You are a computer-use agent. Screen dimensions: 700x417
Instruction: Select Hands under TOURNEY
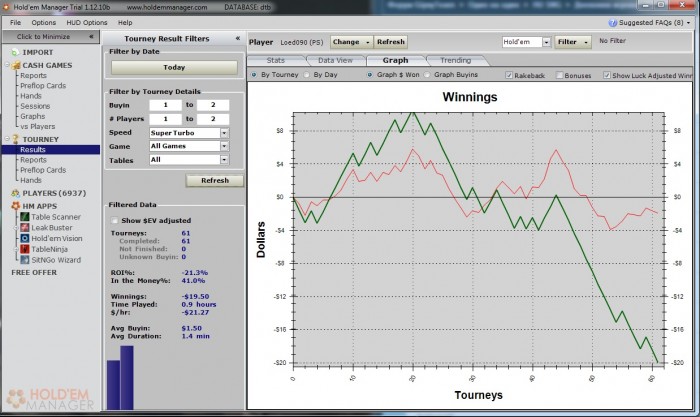tap(31, 180)
